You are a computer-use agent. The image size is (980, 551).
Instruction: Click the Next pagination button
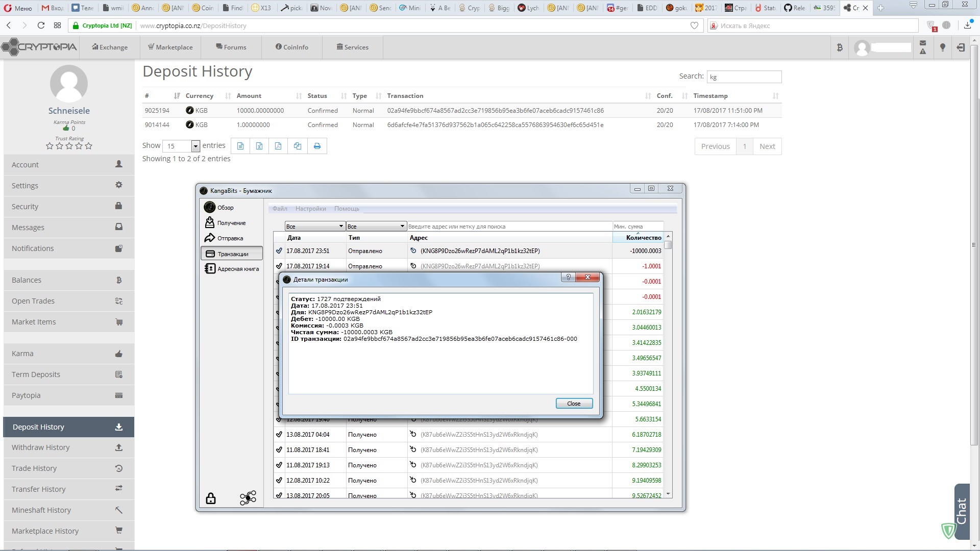point(767,146)
